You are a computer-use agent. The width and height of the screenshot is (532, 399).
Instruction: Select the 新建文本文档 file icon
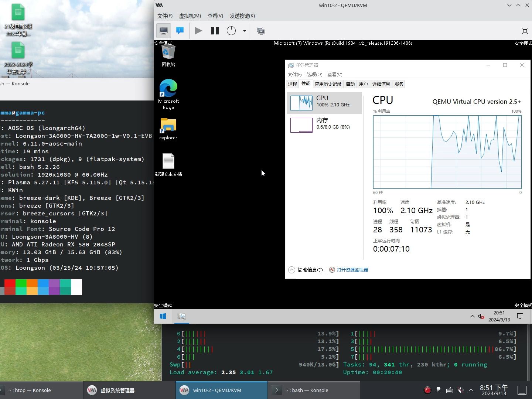(168, 165)
